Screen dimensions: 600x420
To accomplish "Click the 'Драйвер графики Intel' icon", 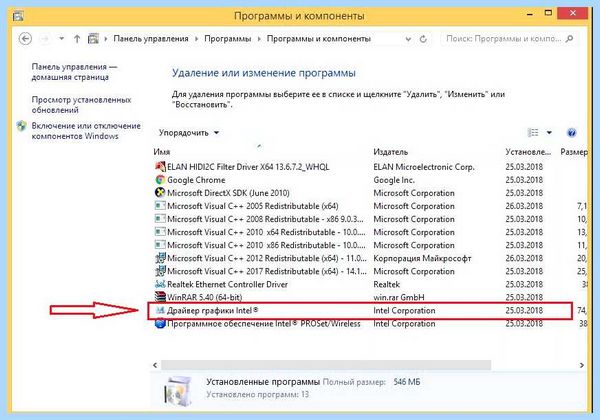I will [160, 310].
